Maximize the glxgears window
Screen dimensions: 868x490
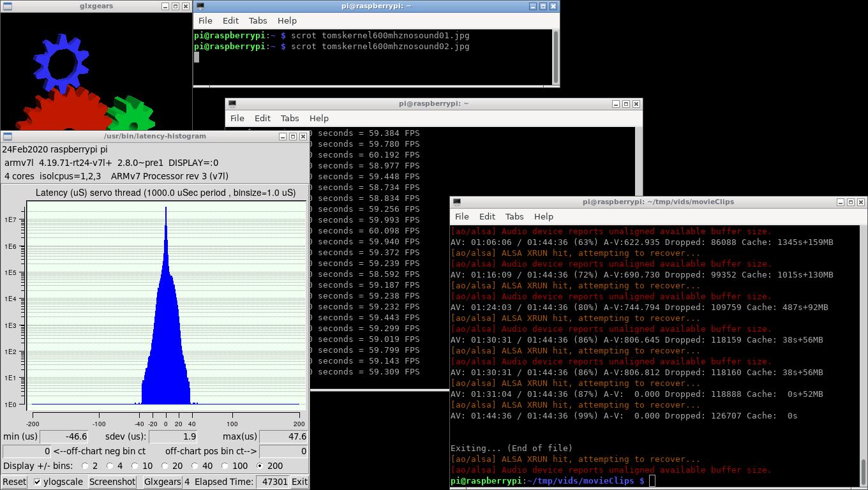tap(175, 6)
